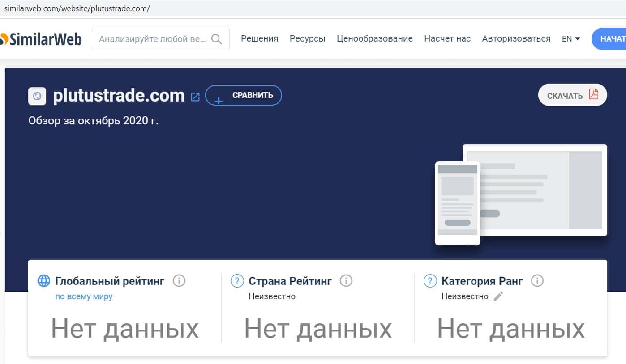This screenshot has height=364, width=626.
Task: Expand the EN language dropdown
Action: point(571,39)
